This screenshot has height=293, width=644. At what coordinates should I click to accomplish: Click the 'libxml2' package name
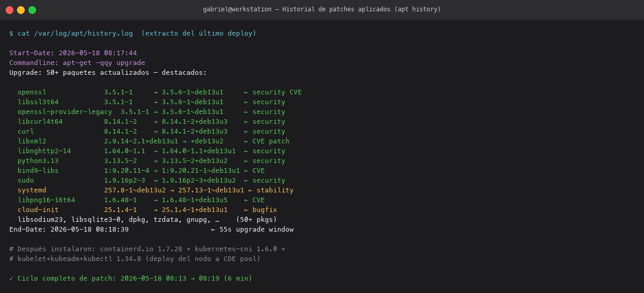tap(32, 141)
